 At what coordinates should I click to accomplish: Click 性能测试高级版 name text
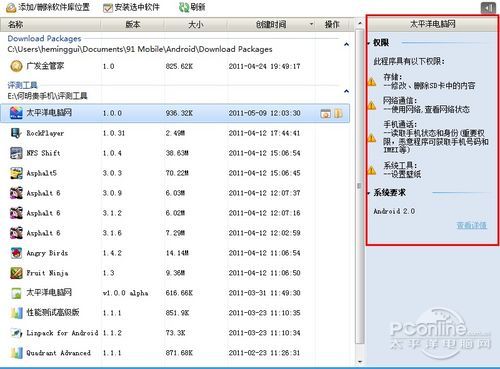click(x=53, y=313)
